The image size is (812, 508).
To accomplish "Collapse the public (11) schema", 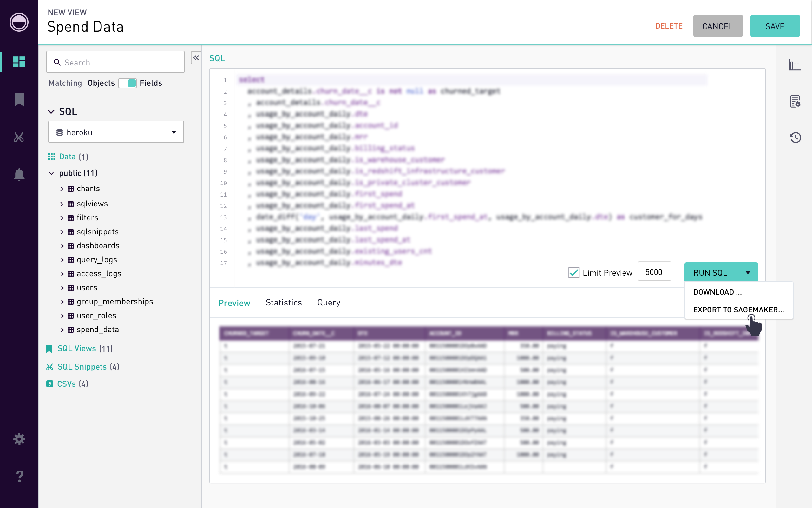I will [51, 173].
